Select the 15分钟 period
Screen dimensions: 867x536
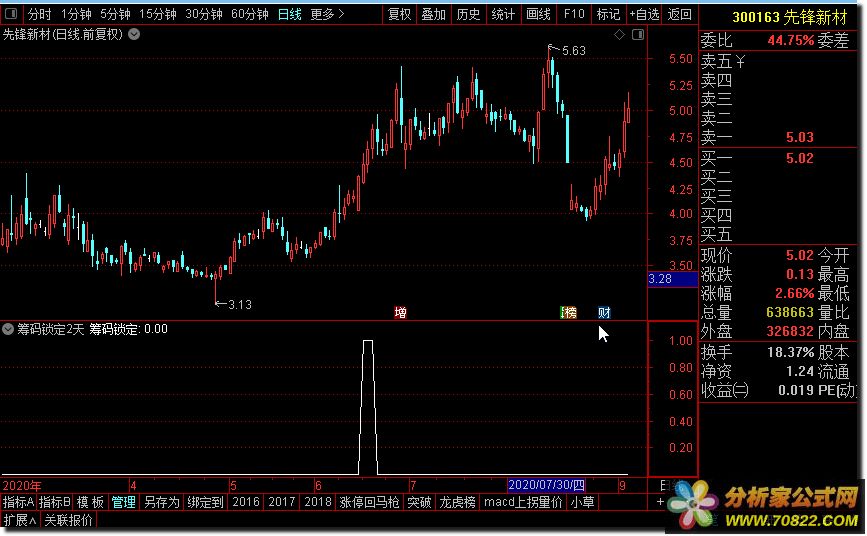click(158, 14)
